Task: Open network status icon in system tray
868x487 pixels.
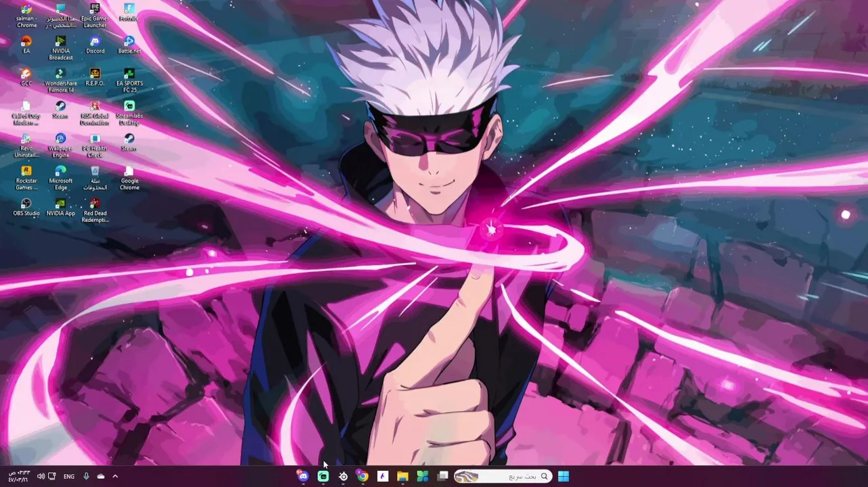Action: click(x=52, y=476)
